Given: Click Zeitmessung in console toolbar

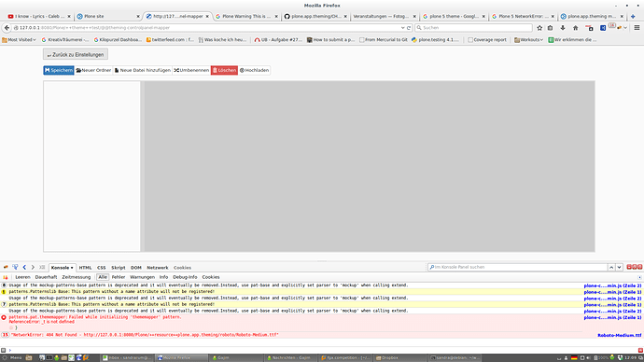Looking at the screenshot, I should point(76,277).
